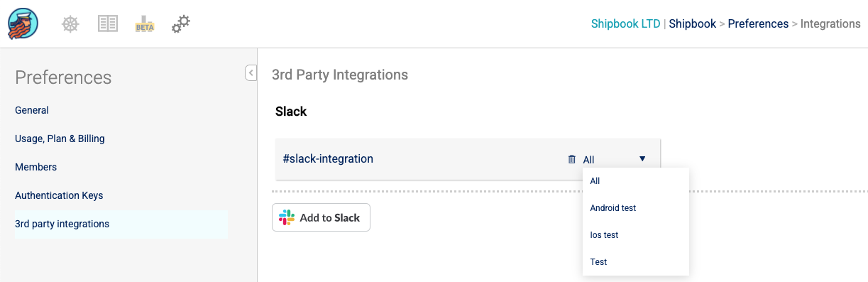Open the gears settings icon
The width and height of the screenshot is (868, 282).
[x=181, y=24]
